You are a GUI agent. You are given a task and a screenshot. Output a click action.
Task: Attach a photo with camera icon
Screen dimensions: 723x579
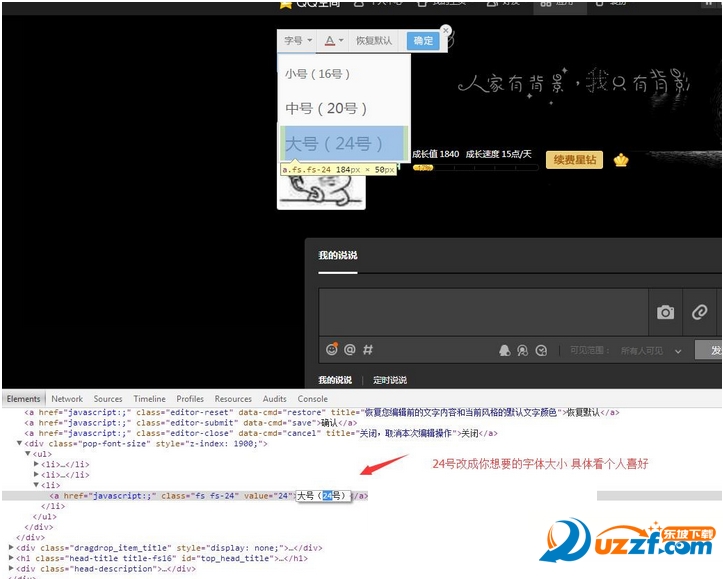[x=665, y=312]
